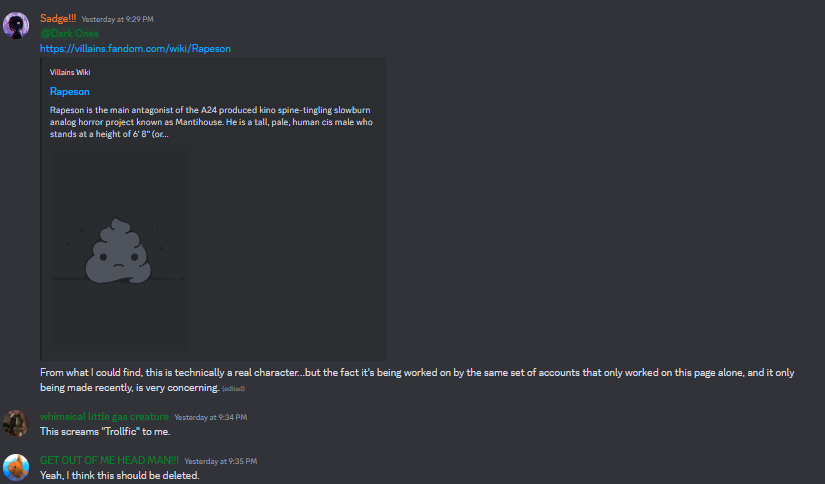Viewport: 825px width, 484px height.
Task: Click the embed description text about Rapeson
Action: [x=211, y=122]
